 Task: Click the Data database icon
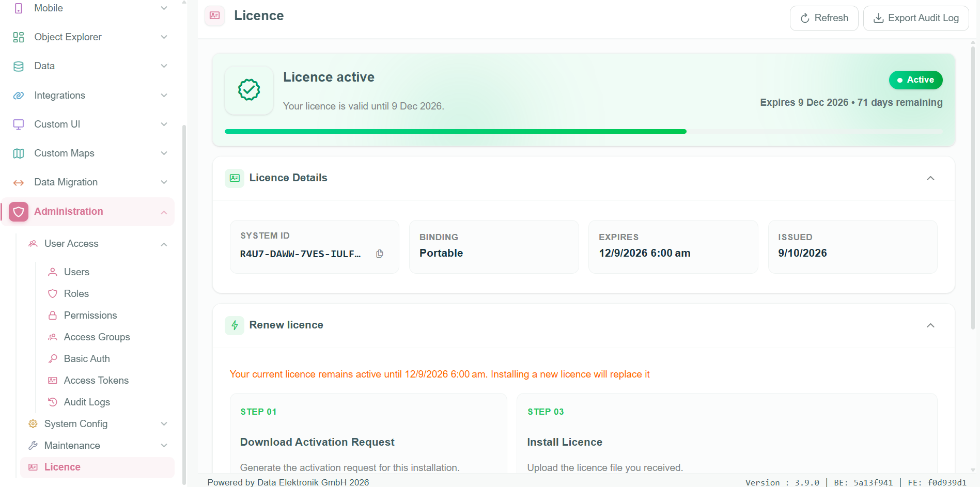click(x=19, y=66)
